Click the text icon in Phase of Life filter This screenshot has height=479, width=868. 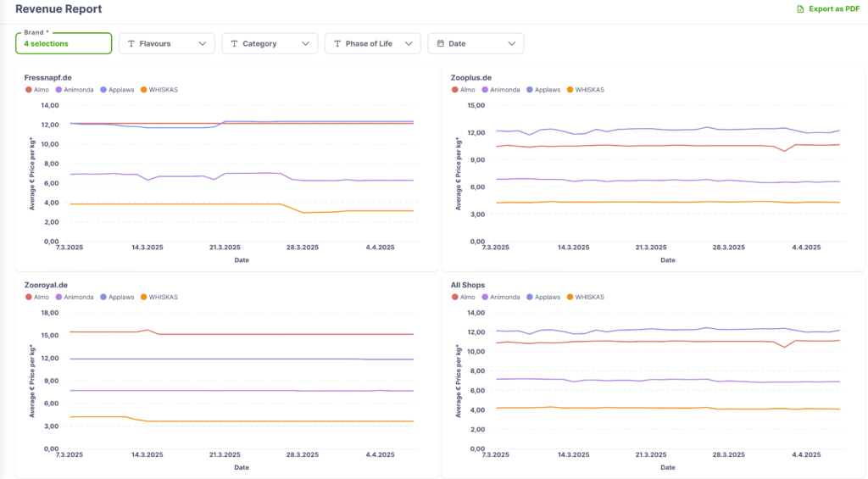(x=337, y=43)
